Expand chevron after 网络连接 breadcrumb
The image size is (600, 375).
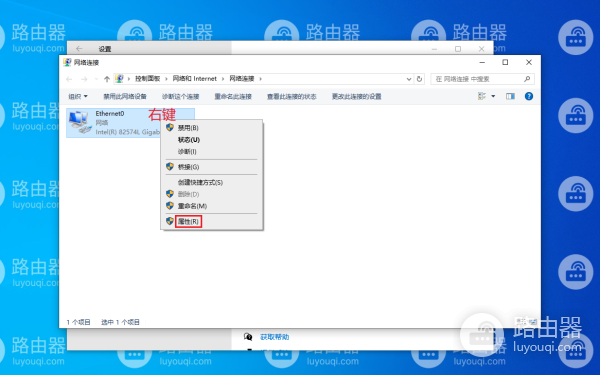click(261, 79)
